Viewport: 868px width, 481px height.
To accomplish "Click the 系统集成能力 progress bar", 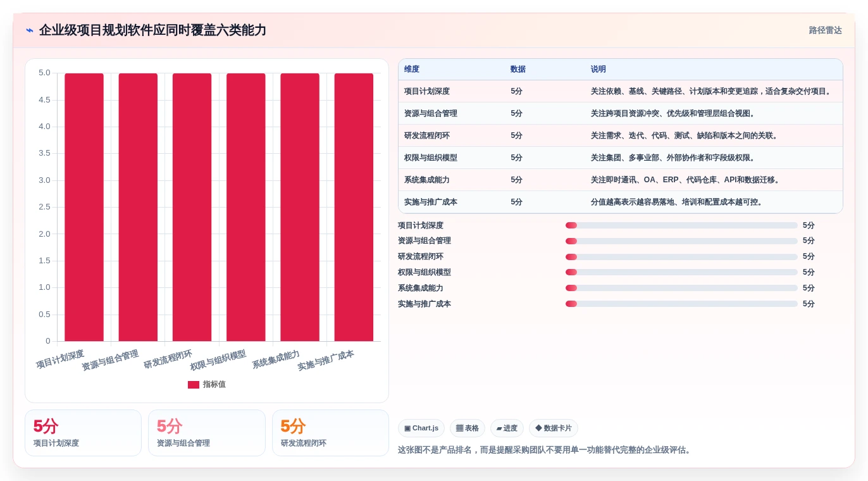I will [681, 288].
